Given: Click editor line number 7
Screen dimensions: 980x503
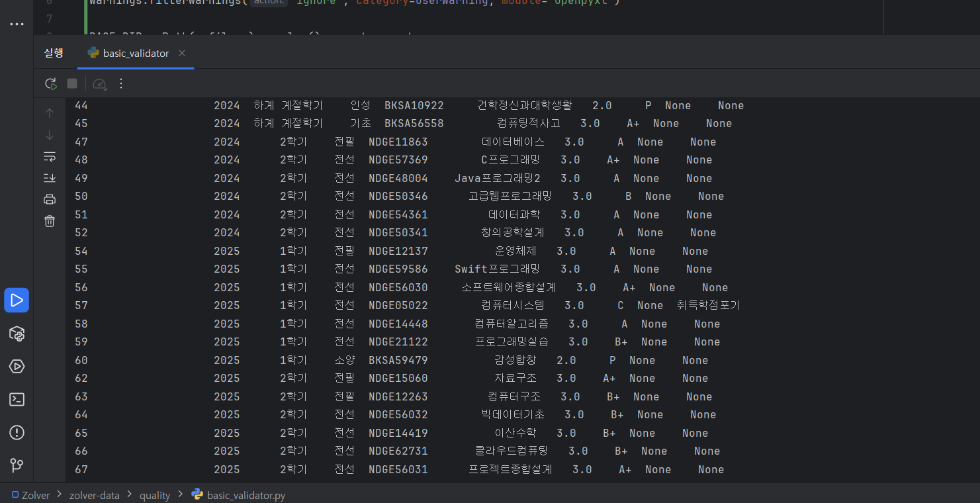Looking at the screenshot, I should point(49,18).
